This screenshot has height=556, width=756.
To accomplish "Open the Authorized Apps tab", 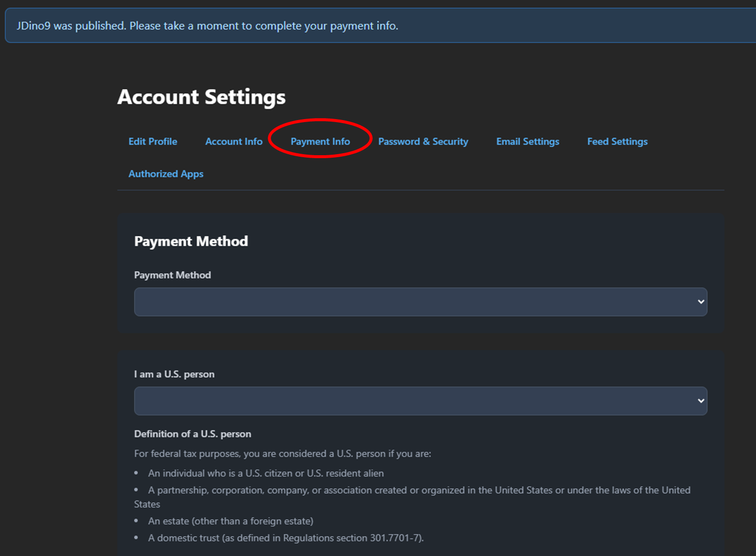I will [166, 174].
